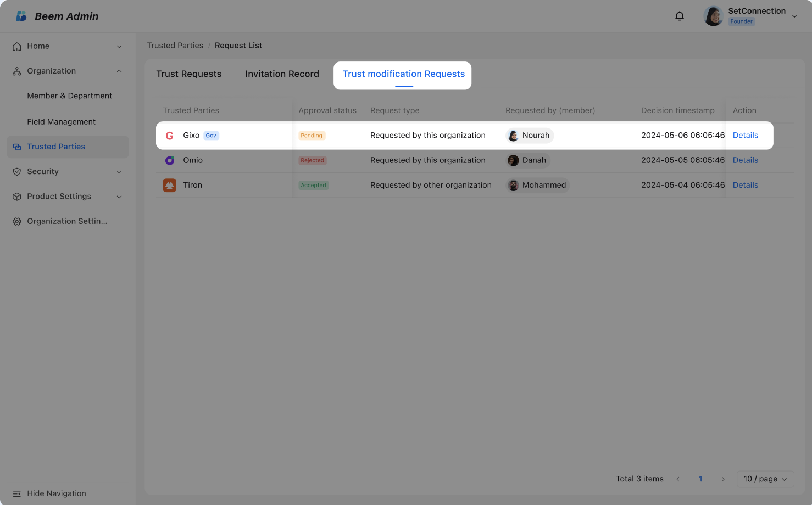This screenshot has height=505, width=812.
Task: Collapse the Organization section chevron
Action: click(x=119, y=71)
